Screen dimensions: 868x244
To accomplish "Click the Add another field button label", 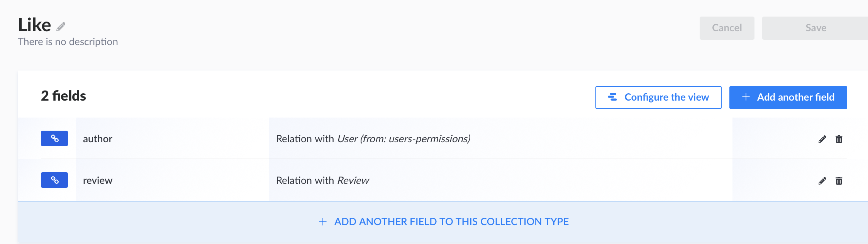I will point(795,97).
